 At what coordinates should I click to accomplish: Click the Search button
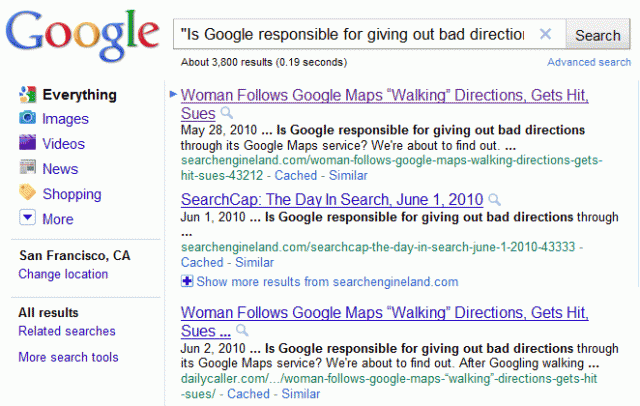point(598,35)
